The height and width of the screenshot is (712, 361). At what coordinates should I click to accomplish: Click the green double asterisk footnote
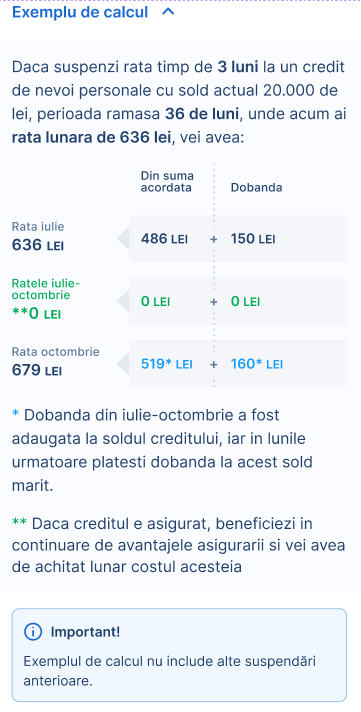click(x=20, y=522)
